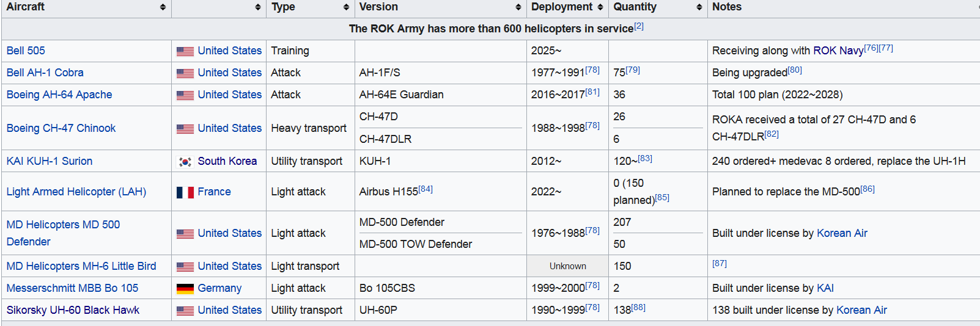Open citation [87] in Little Bird notes

point(720,264)
